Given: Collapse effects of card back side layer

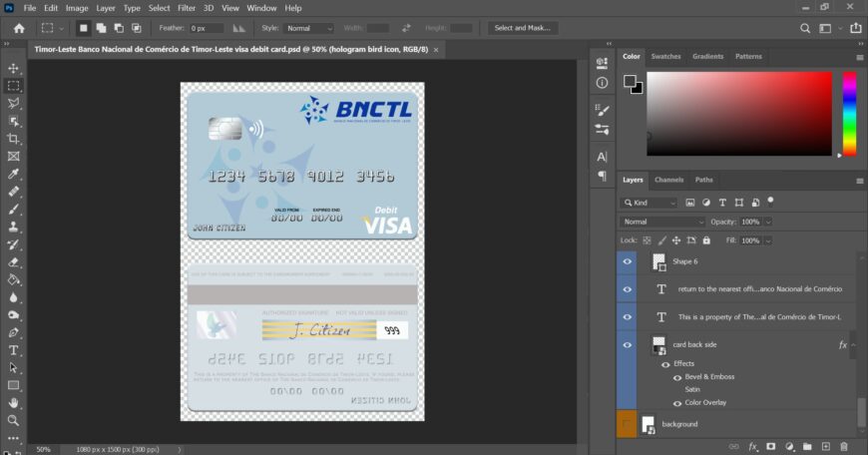Looking at the screenshot, I should pyautogui.click(x=854, y=345).
